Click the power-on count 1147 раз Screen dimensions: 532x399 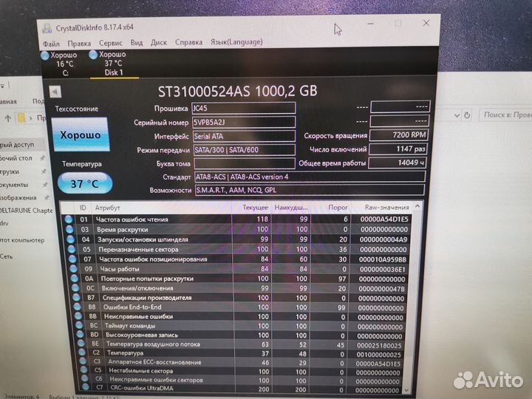(x=398, y=149)
